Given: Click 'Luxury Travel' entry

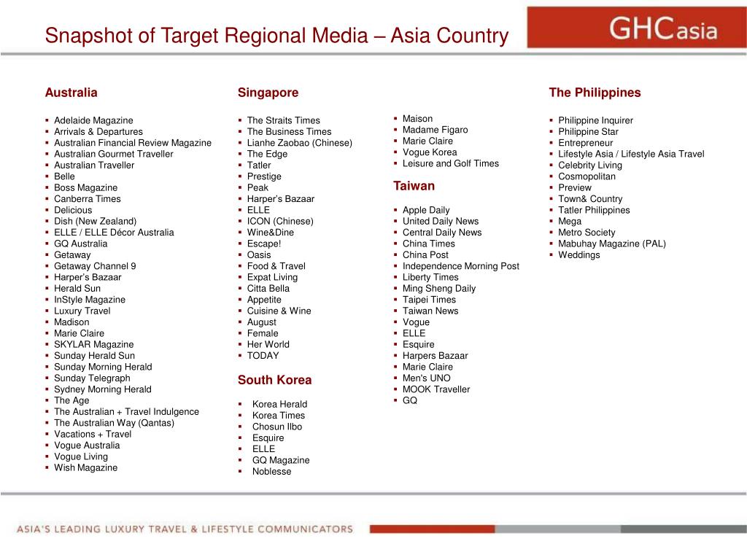Looking at the screenshot, I should click(x=82, y=311).
